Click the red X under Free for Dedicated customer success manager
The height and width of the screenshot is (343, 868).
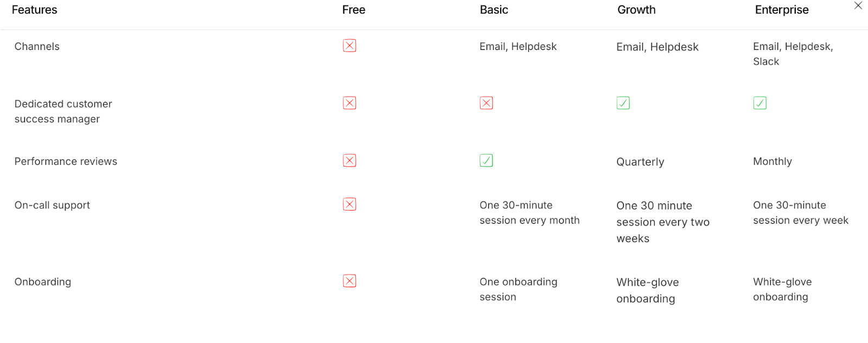coord(350,103)
